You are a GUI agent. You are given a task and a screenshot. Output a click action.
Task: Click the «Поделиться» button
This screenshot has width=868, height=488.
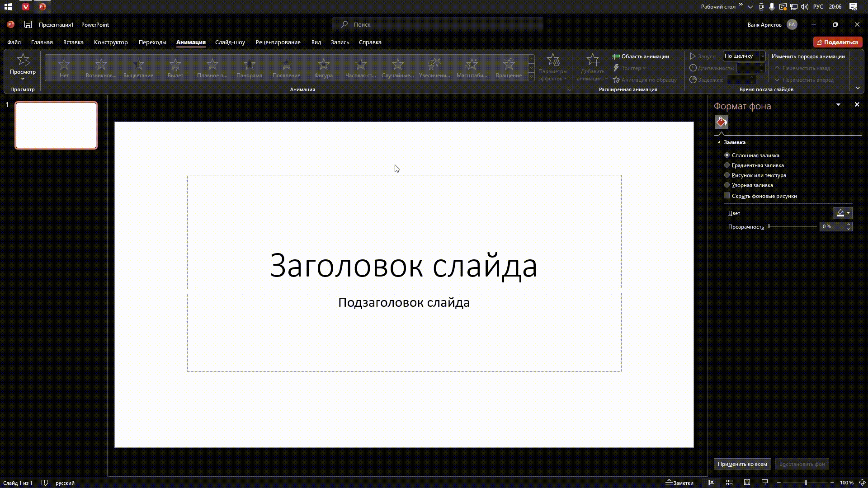point(838,42)
